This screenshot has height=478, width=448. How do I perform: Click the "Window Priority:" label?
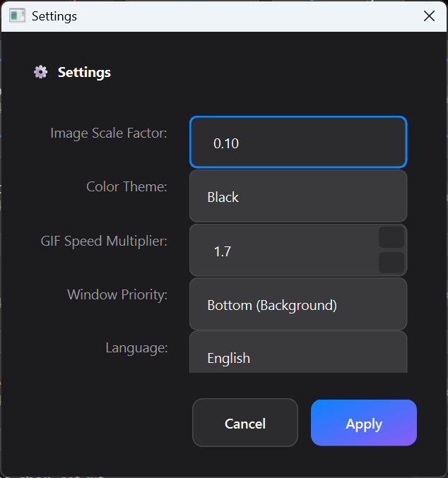click(x=117, y=294)
